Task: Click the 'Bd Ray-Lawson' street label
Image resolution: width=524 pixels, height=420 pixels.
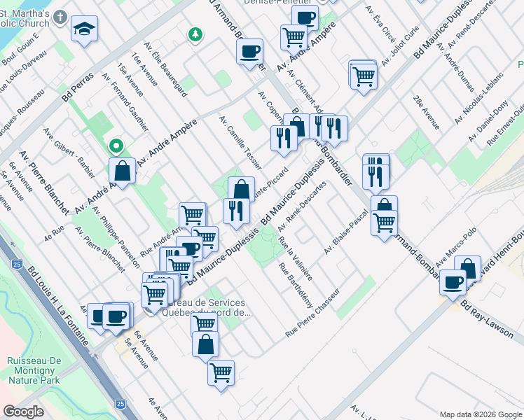Action: click(487, 319)
